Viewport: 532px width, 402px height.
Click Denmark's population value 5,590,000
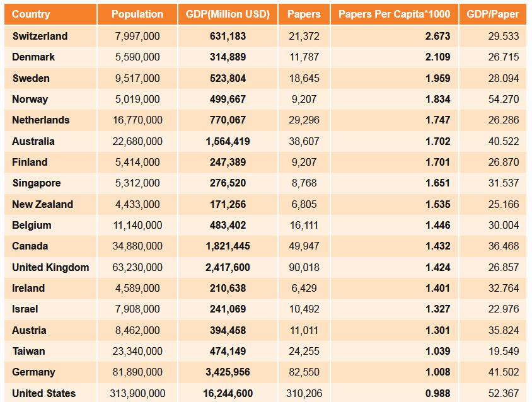pos(137,57)
